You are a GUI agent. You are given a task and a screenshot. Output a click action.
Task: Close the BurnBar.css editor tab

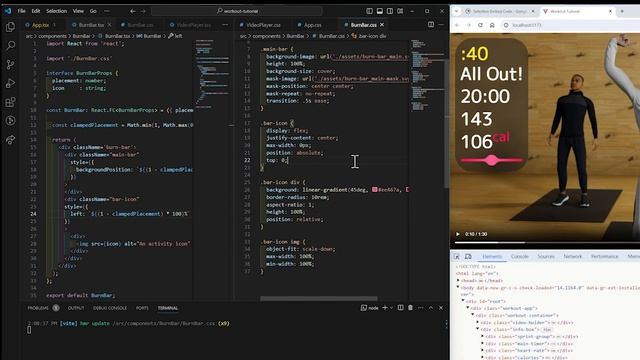[x=382, y=25]
